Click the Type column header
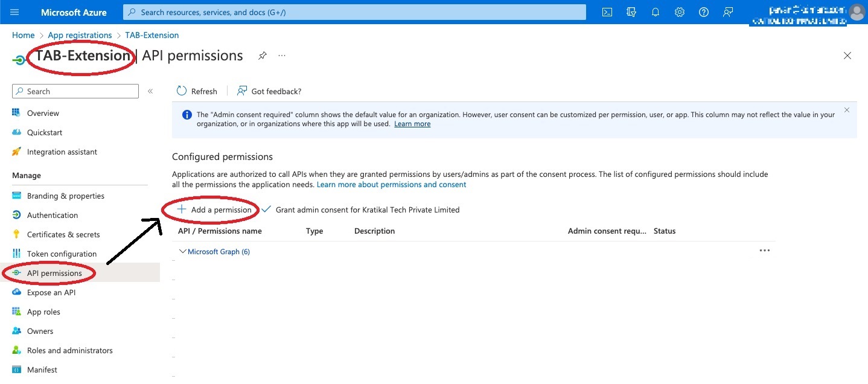Image resolution: width=868 pixels, height=384 pixels. (314, 231)
